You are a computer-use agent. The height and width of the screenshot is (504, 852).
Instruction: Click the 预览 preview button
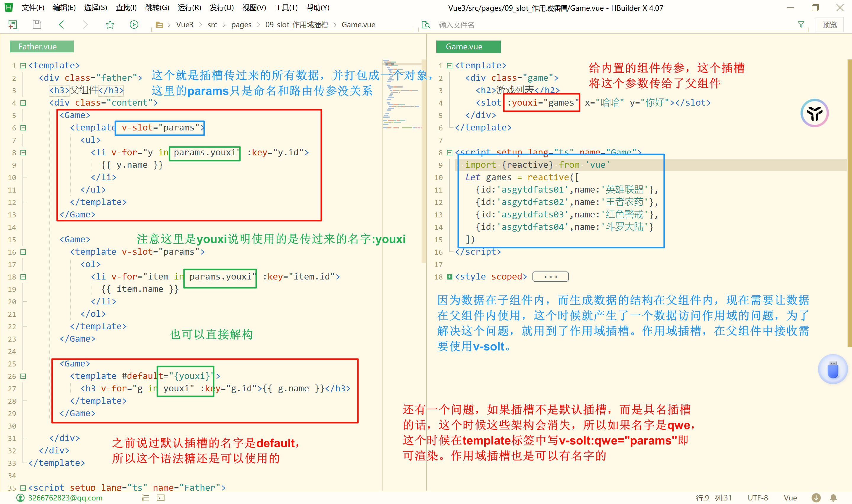[829, 25]
